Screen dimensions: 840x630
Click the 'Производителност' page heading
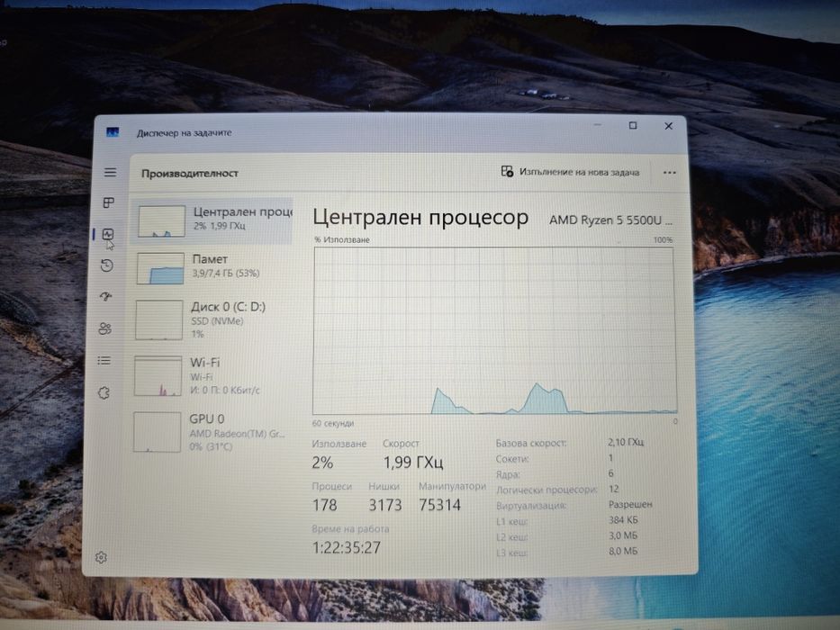[190, 173]
